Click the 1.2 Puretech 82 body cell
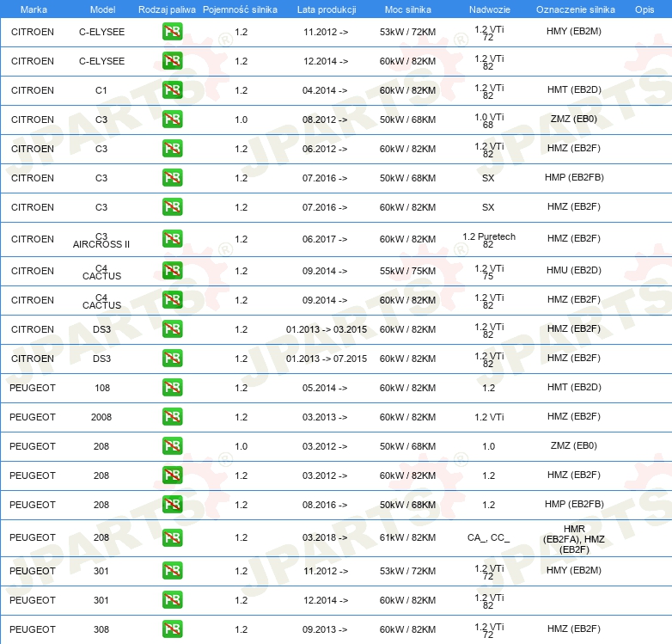The height and width of the screenshot is (644, 672). click(489, 240)
